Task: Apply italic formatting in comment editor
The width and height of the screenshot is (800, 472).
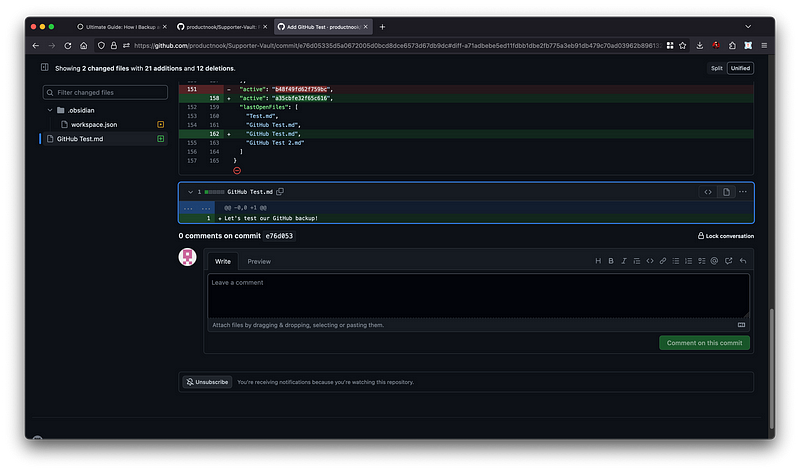Action: tap(623, 261)
